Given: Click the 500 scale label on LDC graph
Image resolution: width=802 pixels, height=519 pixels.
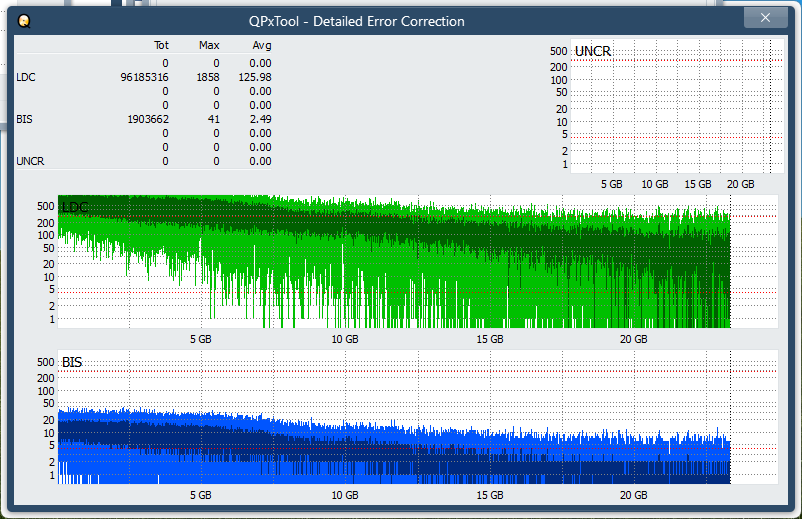Looking at the screenshot, I should click(46, 206).
